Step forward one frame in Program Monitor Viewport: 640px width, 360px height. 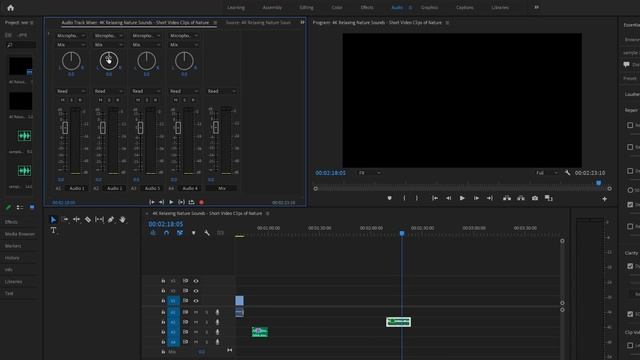[x=476, y=198]
